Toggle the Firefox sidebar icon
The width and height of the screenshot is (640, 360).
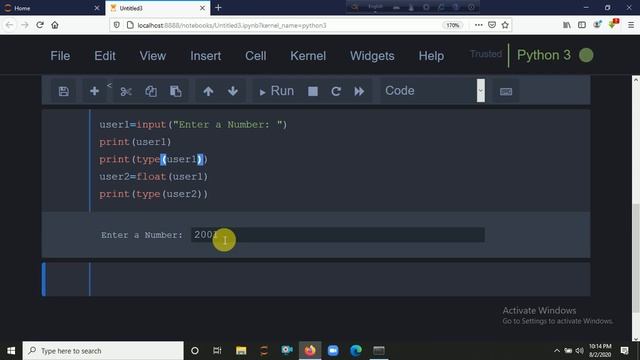[582, 25]
